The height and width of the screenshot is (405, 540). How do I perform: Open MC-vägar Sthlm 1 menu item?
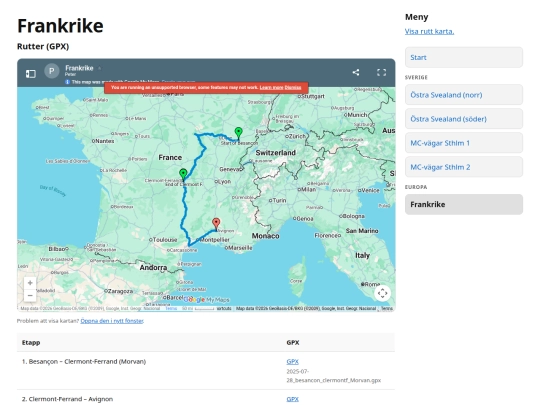464,143
